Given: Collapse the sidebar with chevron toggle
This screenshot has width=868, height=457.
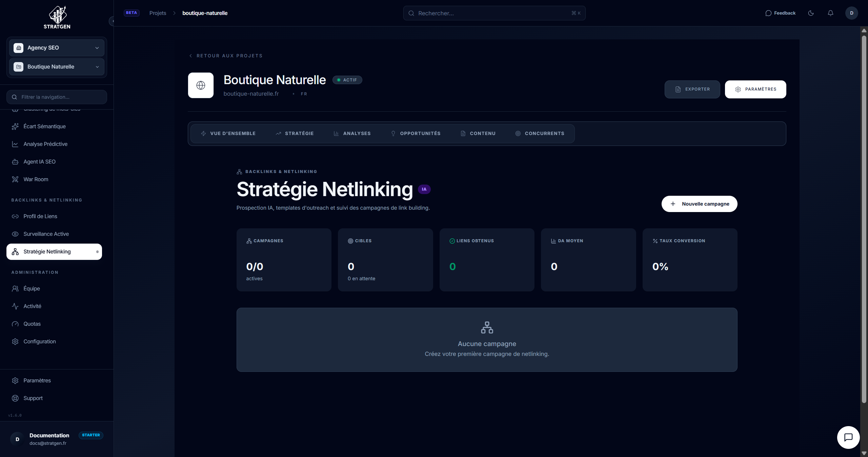Looking at the screenshot, I should coord(113,21).
